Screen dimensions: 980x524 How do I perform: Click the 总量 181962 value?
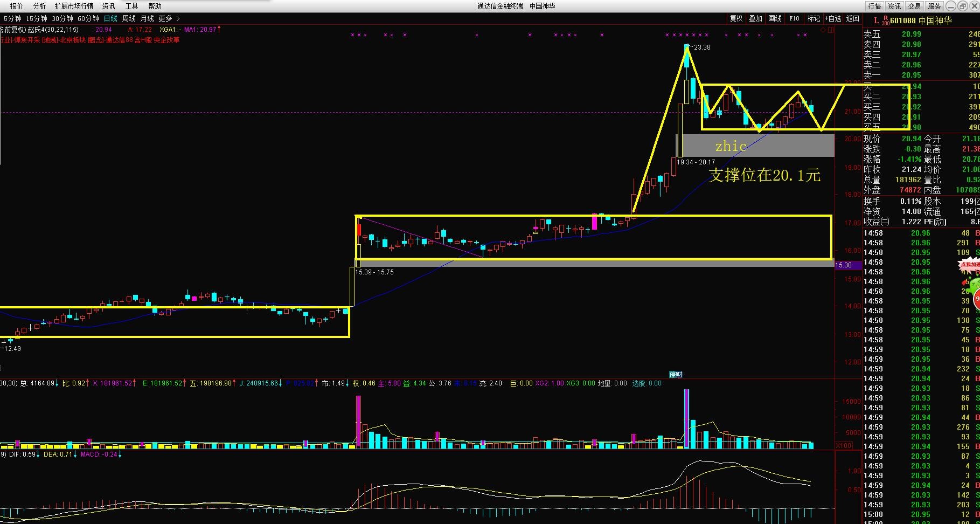coord(907,180)
